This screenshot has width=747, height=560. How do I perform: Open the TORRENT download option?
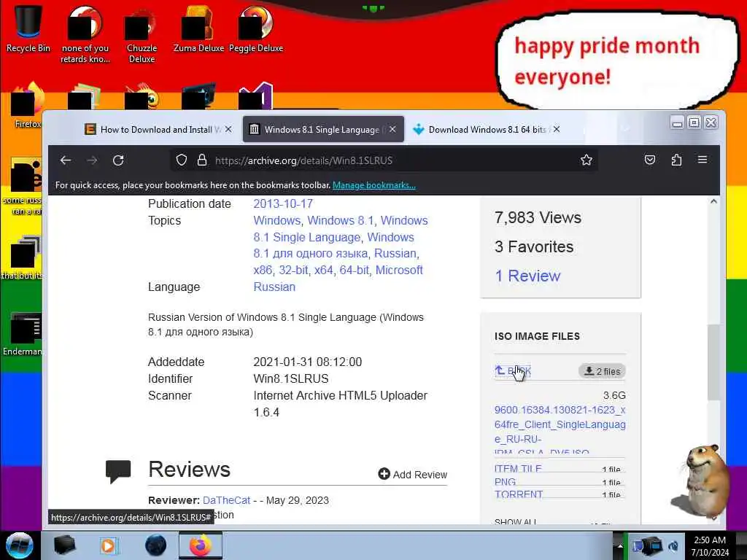[519, 494]
